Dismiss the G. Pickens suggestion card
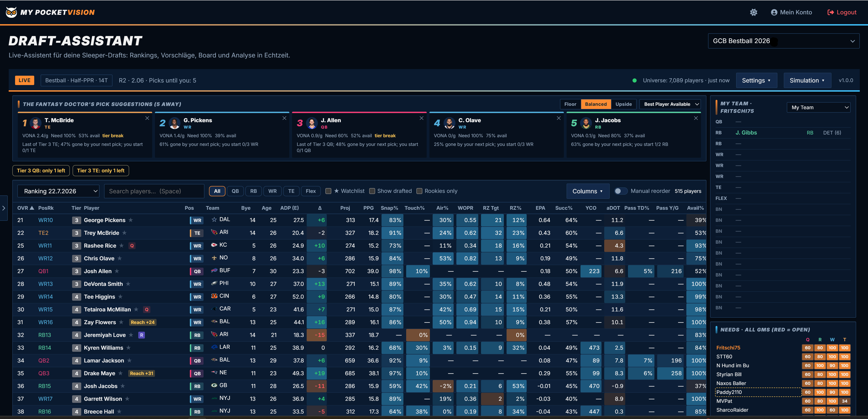The height and width of the screenshot is (419, 868). [284, 118]
